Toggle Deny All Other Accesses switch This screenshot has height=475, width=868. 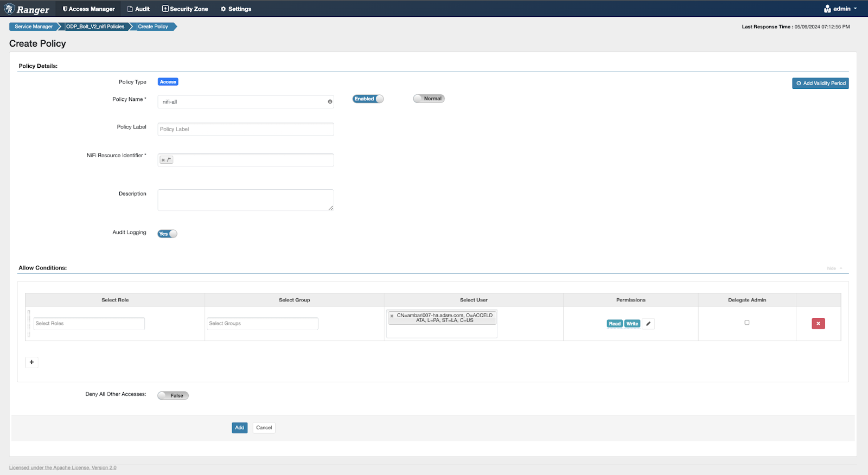(x=173, y=396)
